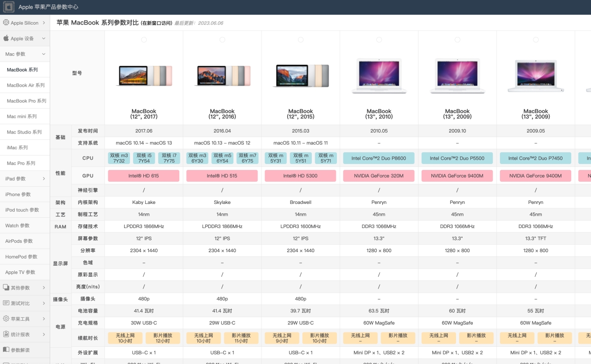
Task: Open HomePod 参数 in sidebar
Action: [x=25, y=257]
